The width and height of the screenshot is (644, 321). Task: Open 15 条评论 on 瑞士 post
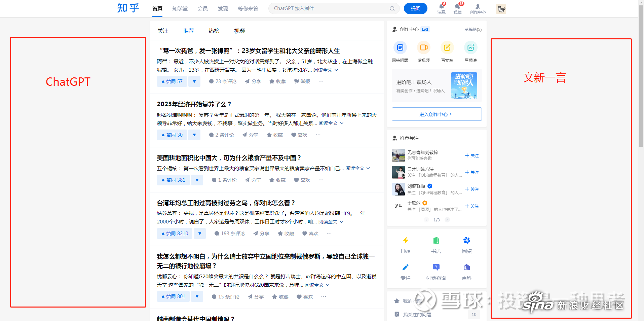pos(226,297)
